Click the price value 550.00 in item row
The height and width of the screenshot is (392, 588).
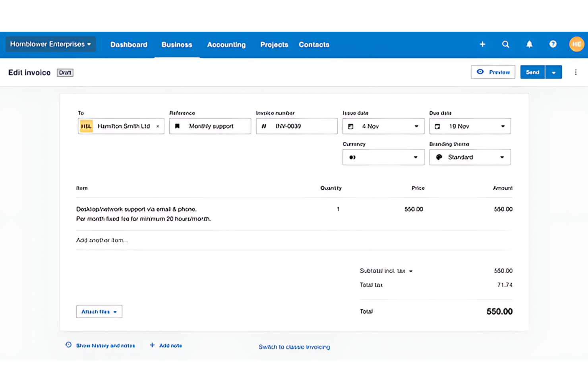pos(414,209)
